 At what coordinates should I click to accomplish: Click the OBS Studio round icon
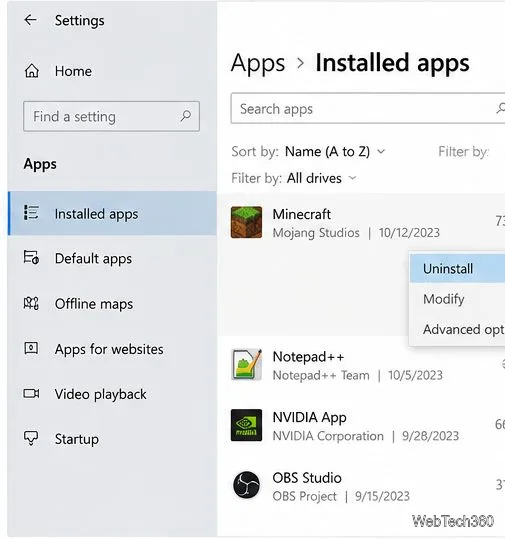246,485
